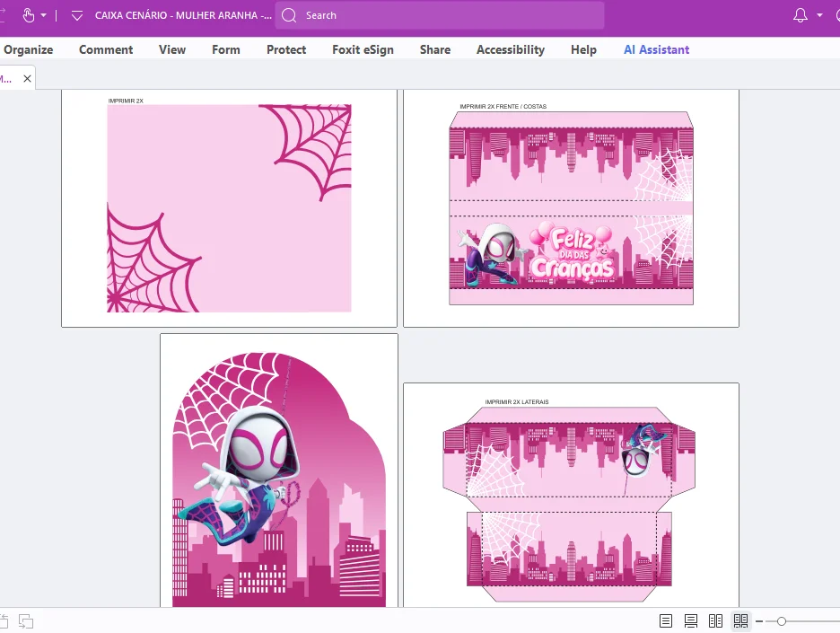Open the Share ribbon tab
Image resolution: width=840 pixels, height=633 pixels.
coord(435,50)
